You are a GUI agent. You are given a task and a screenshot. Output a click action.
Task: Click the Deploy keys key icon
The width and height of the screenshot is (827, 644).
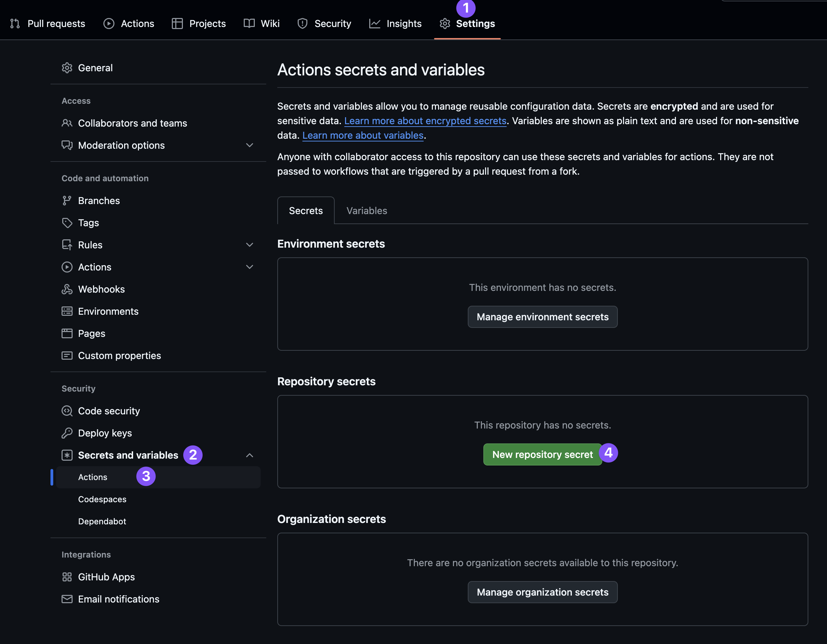[x=67, y=433]
